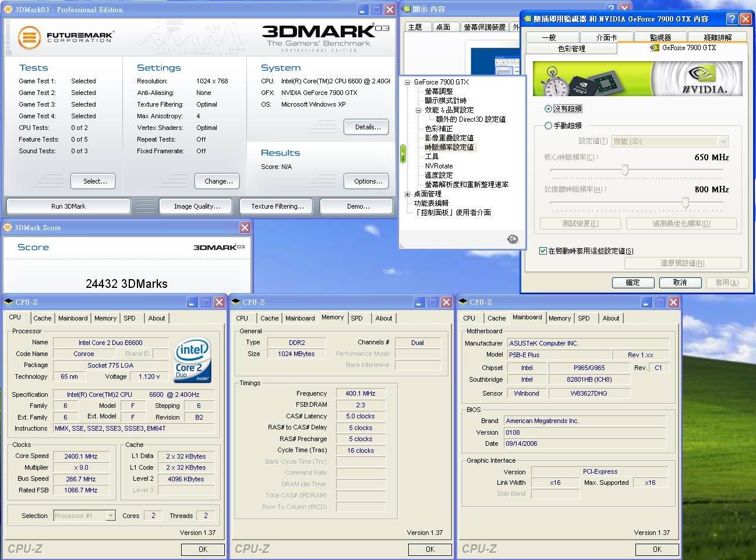
Task: Select the clock frequency settings tree item
Action: point(449,147)
